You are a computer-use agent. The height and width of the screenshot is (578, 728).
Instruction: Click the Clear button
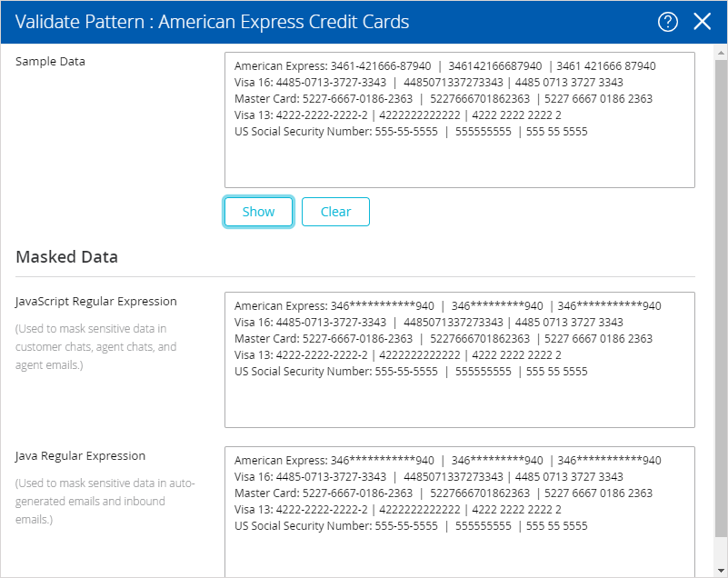tap(335, 212)
